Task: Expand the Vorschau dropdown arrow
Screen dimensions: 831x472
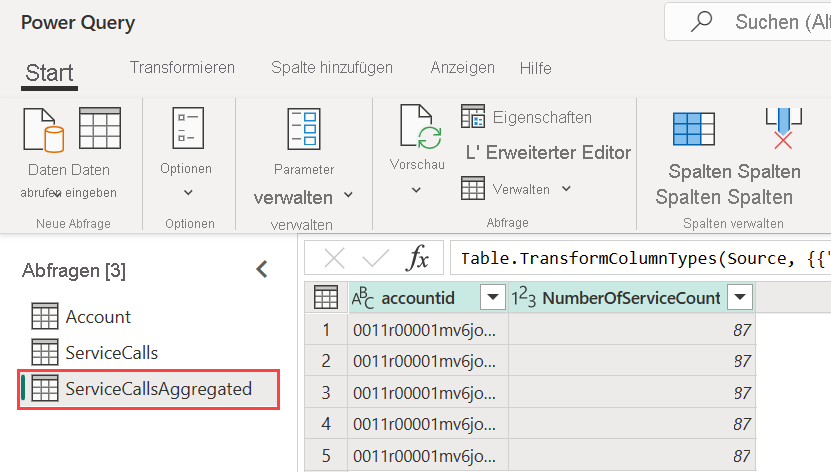Action: [417, 190]
